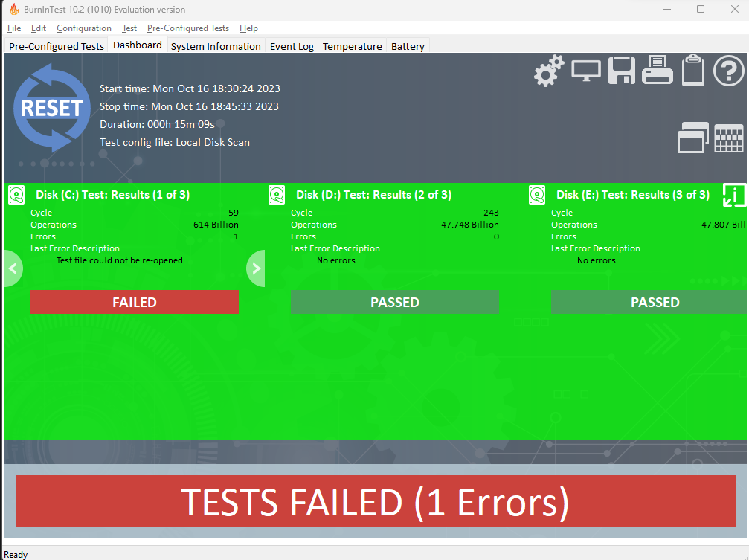Click the 614 Billion operations value

[x=216, y=225]
